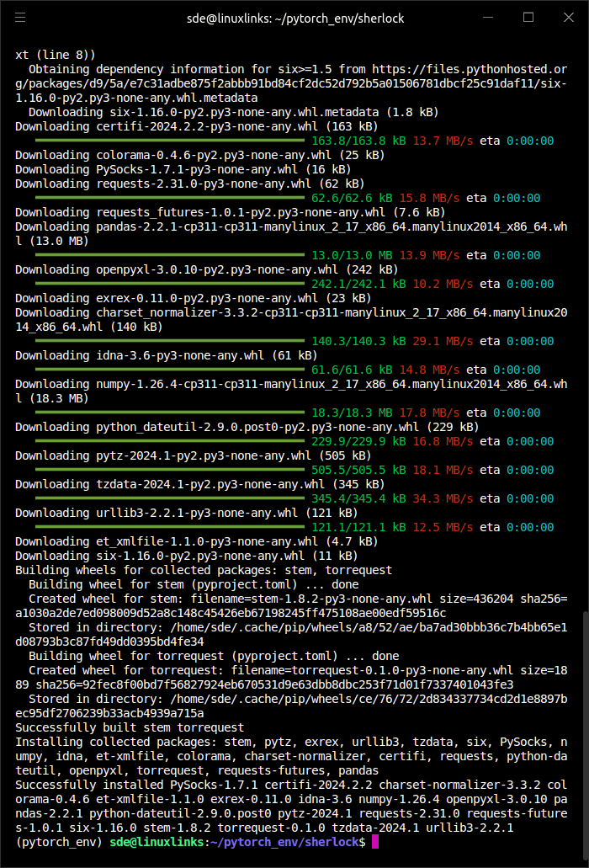589x868 pixels.
Task: Click the line 'Downloading python_dateutil-2.9.0.post0'
Action: (247, 427)
